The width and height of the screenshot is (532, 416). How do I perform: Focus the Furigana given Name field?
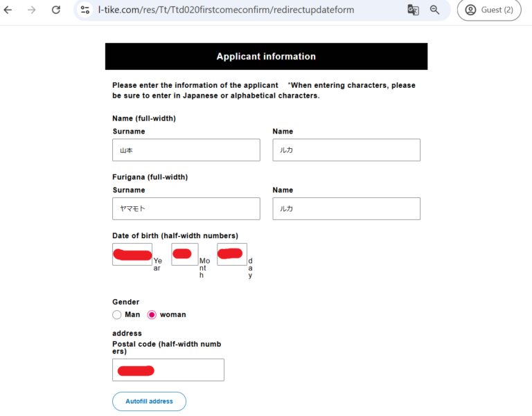[x=346, y=209]
